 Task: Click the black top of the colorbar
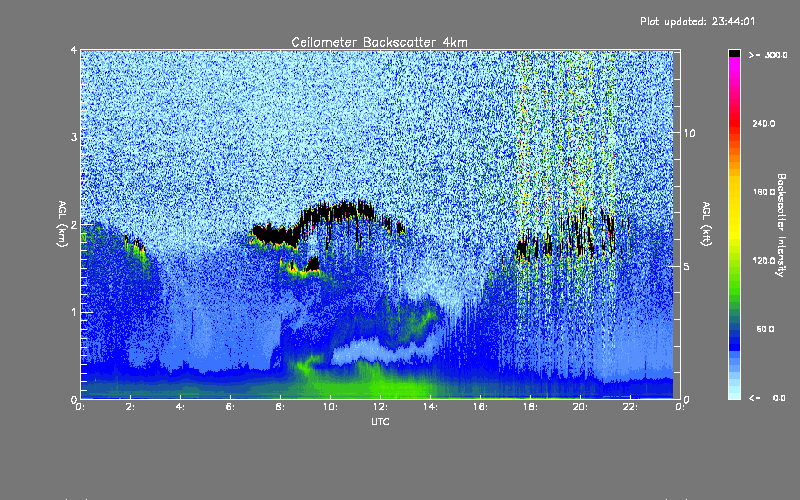pos(734,53)
